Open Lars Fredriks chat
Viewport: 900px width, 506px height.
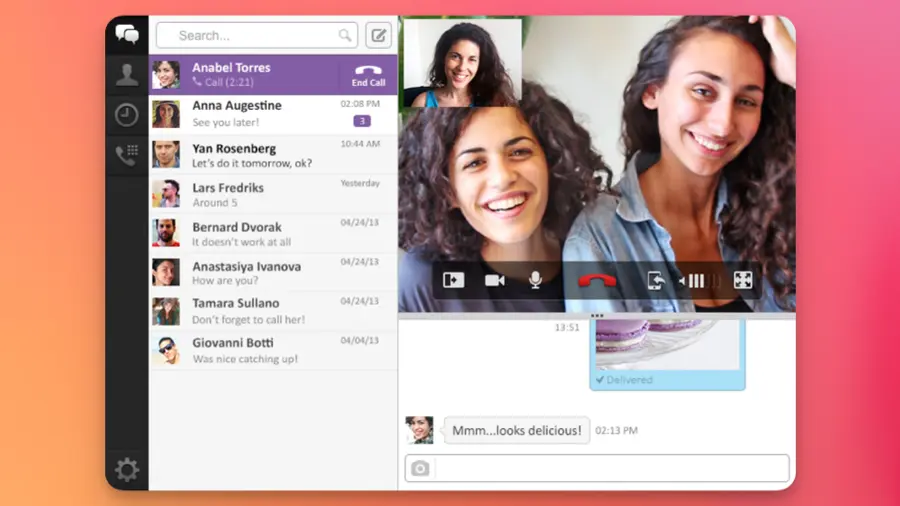pyautogui.click(x=273, y=194)
